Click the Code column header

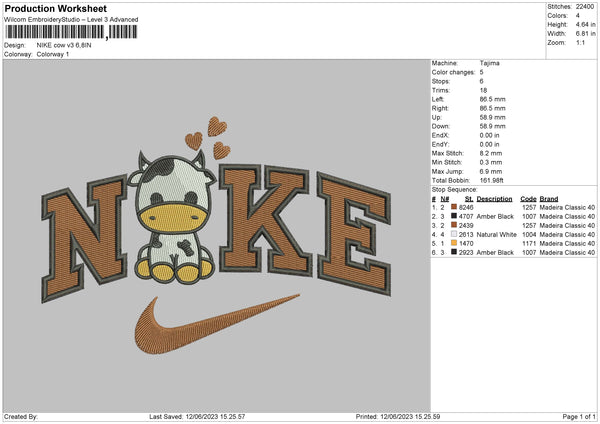point(528,199)
